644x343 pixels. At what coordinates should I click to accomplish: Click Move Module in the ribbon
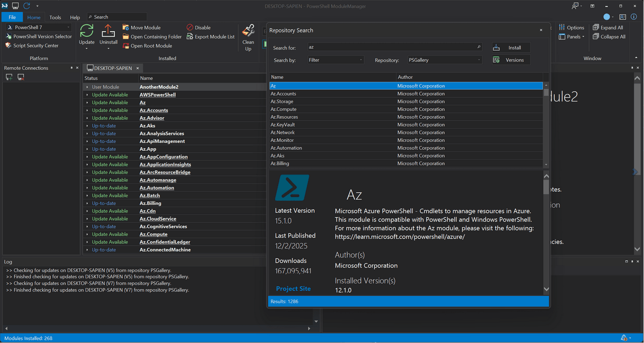coord(142,28)
